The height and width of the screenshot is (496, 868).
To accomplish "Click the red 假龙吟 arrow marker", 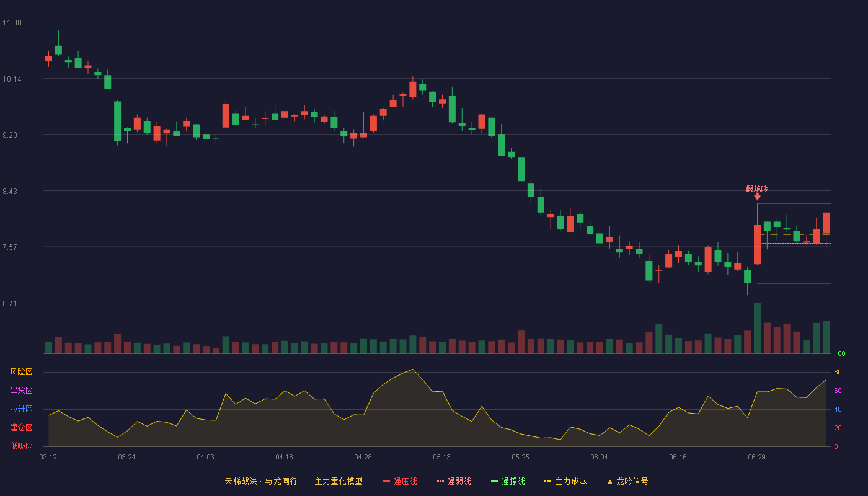I will point(757,197).
